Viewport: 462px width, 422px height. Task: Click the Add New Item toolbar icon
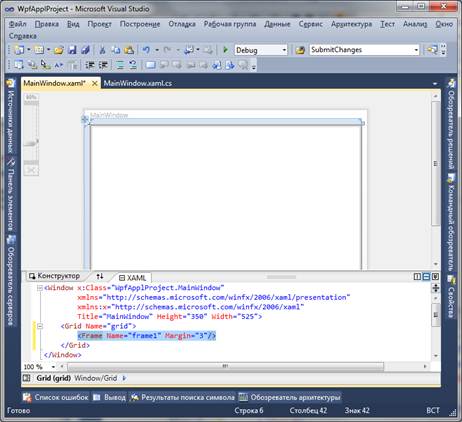tap(39, 50)
